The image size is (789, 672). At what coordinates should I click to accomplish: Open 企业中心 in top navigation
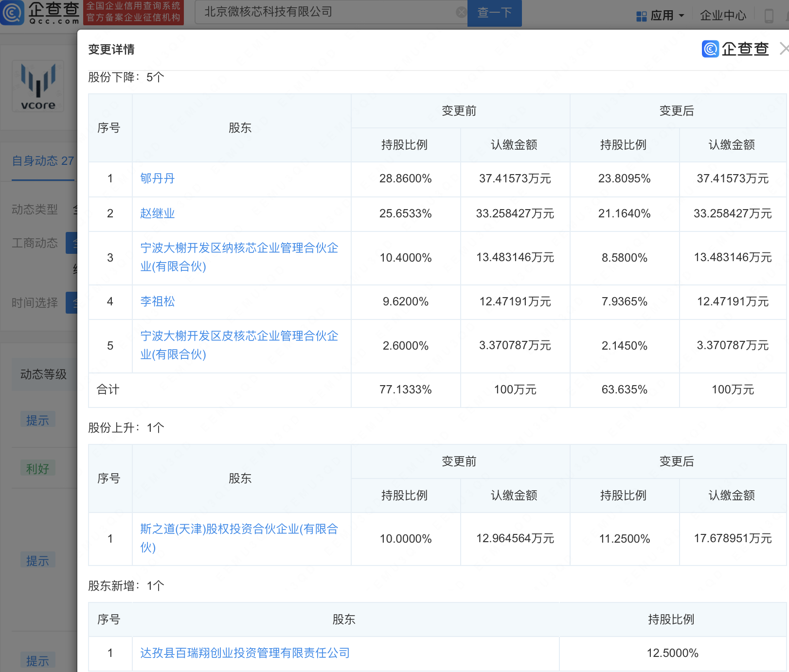pyautogui.click(x=723, y=16)
